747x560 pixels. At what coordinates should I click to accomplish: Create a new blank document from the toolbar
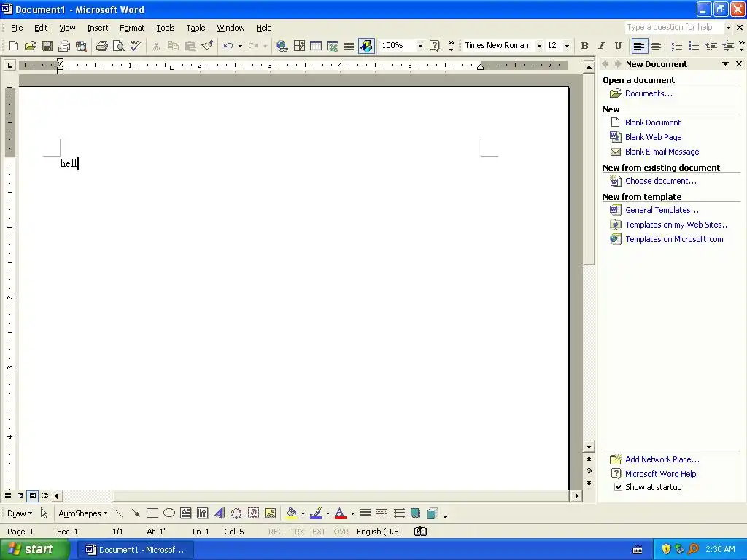tap(13, 46)
